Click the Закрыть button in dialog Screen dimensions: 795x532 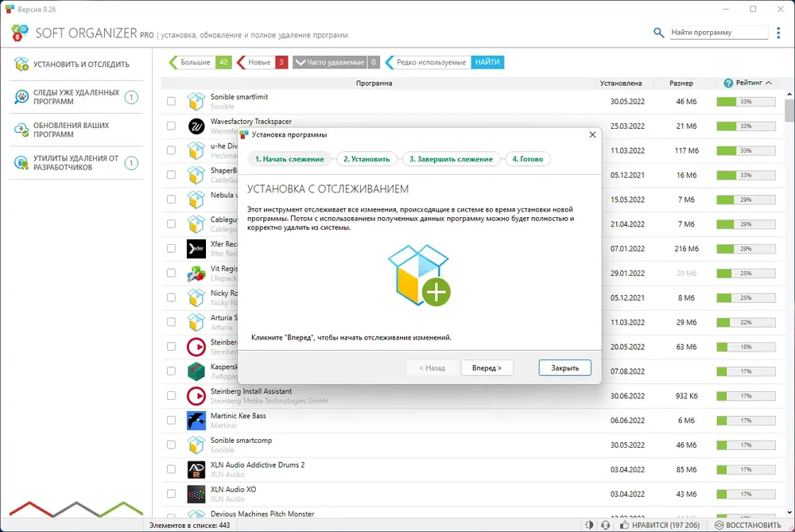564,367
